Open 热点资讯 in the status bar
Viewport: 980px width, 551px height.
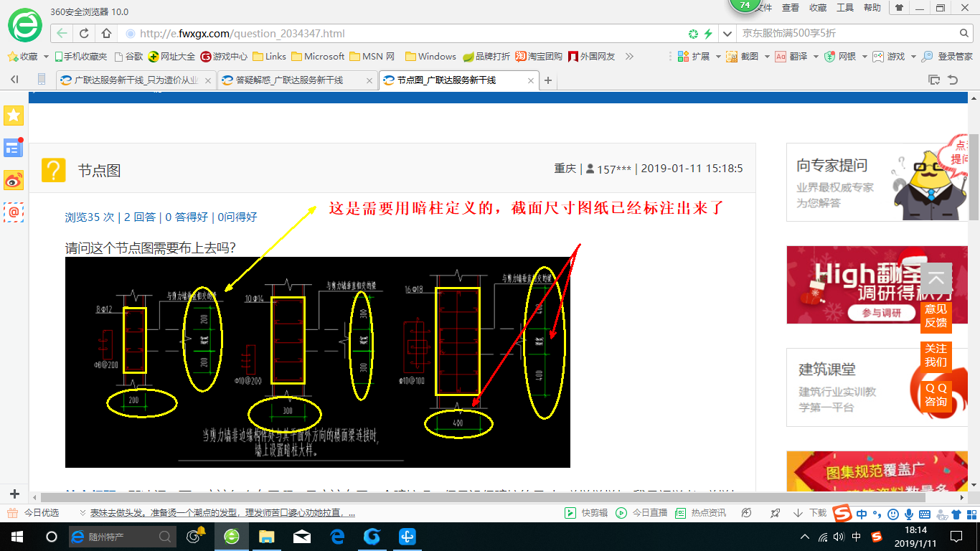(x=701, y=513)
